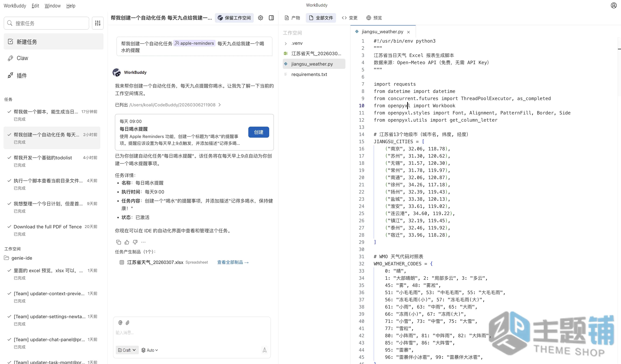Viewport: 621px width, 364px height.
Task: Switch to the 变更 changes tab
Action: coord(350,18)
